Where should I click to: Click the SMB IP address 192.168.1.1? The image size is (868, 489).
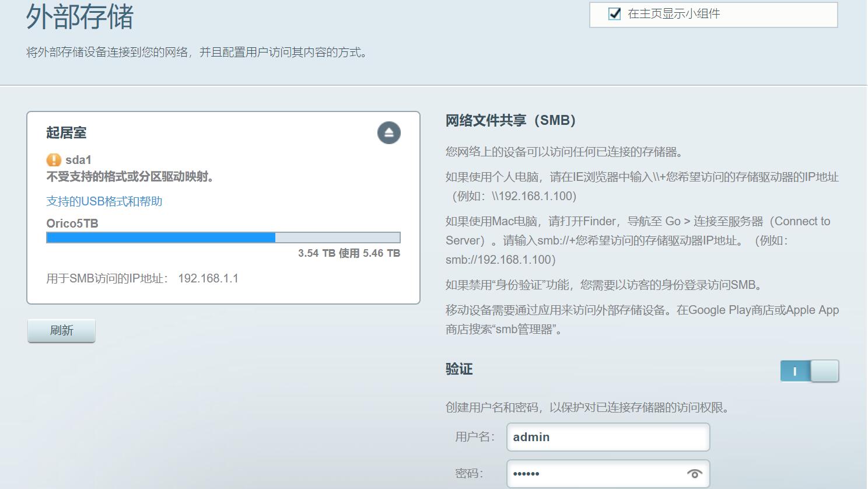click(208, 278)
